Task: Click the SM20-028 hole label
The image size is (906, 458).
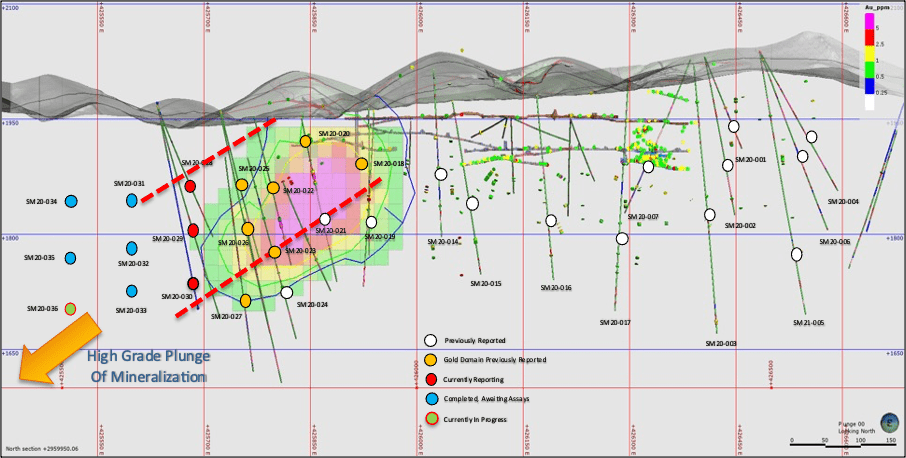Action: coord(198,163)
